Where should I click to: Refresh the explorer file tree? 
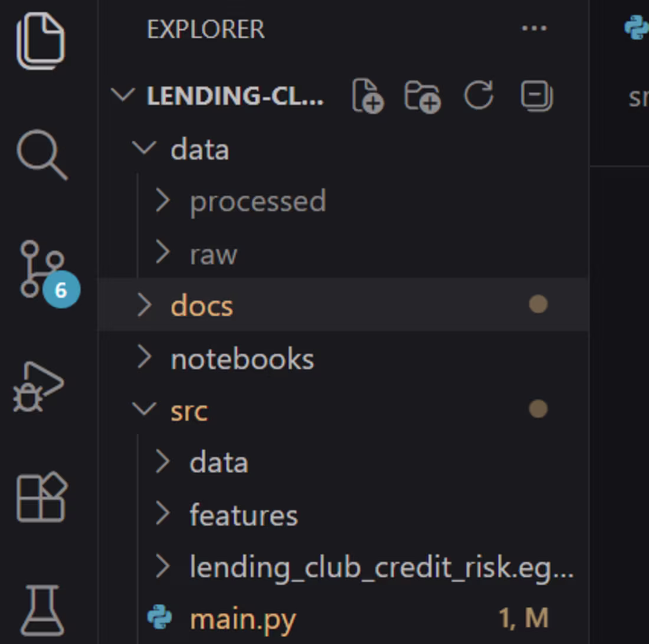[x=478, y=95]
